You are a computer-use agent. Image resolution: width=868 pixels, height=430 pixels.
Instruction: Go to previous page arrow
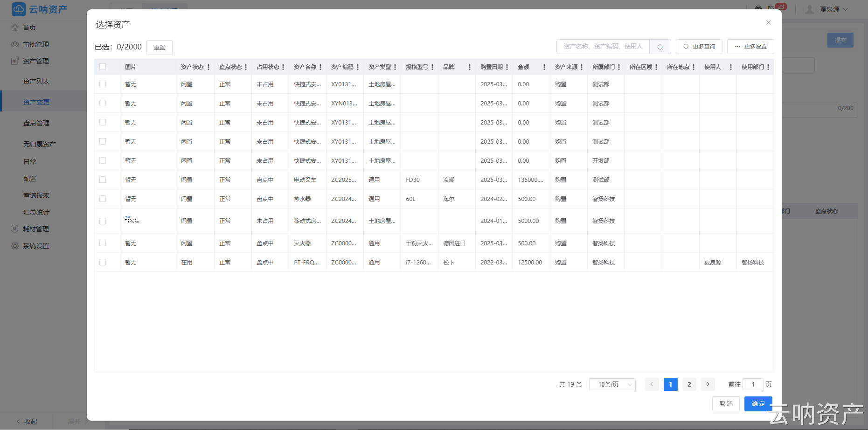(652, 384)
